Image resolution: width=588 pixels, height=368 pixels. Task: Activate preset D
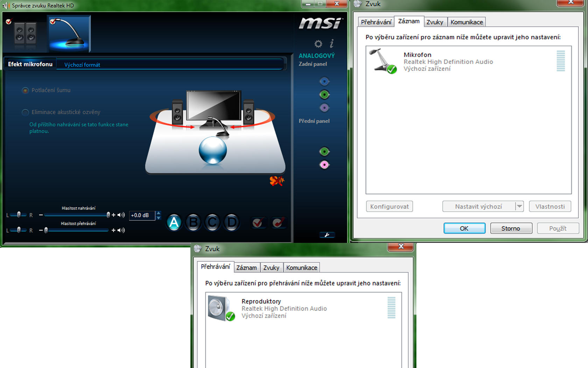[x=232, y=222]
